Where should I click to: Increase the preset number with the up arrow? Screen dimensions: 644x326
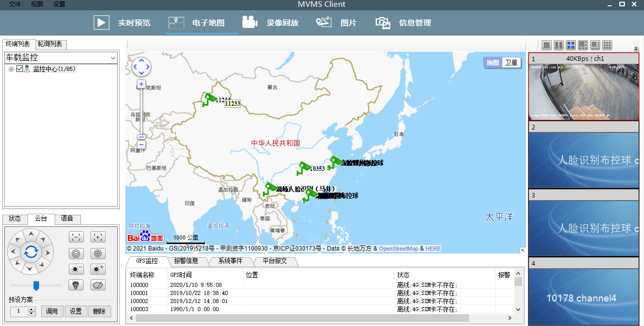[32, 309]
